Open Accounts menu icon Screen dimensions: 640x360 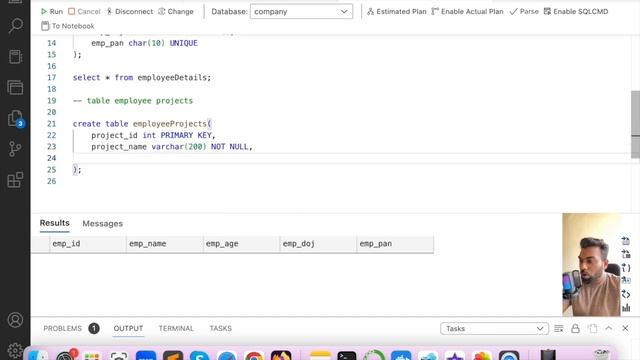click(x=15, y=320)
